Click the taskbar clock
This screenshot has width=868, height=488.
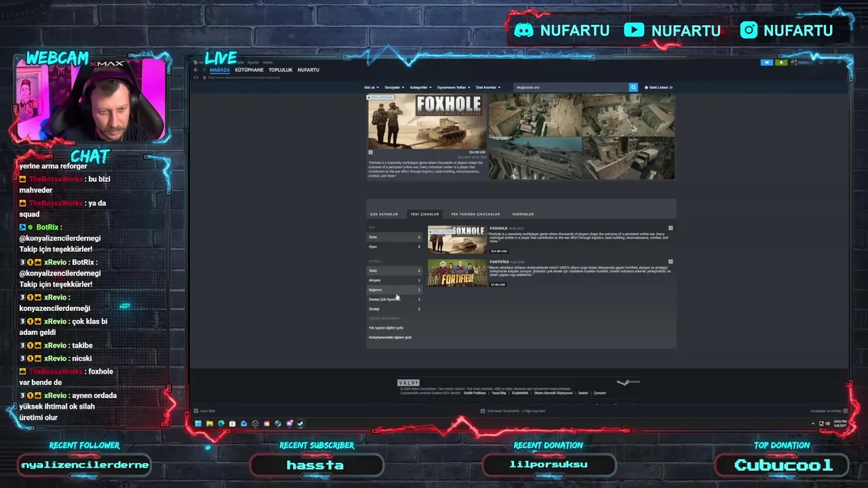click(x=840, y=424)
